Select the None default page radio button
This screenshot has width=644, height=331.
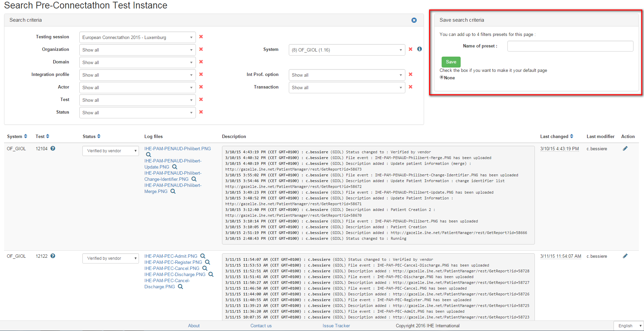(x=442, y=77)
